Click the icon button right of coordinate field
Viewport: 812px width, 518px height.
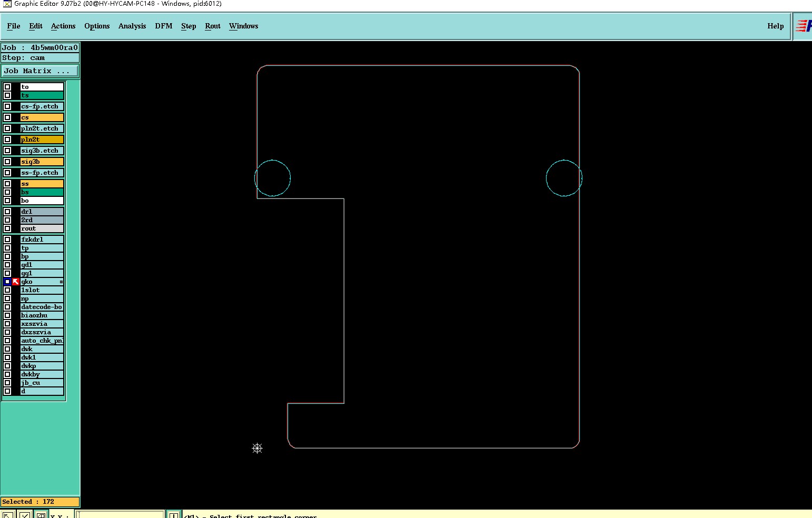click(x=174, y=515)
